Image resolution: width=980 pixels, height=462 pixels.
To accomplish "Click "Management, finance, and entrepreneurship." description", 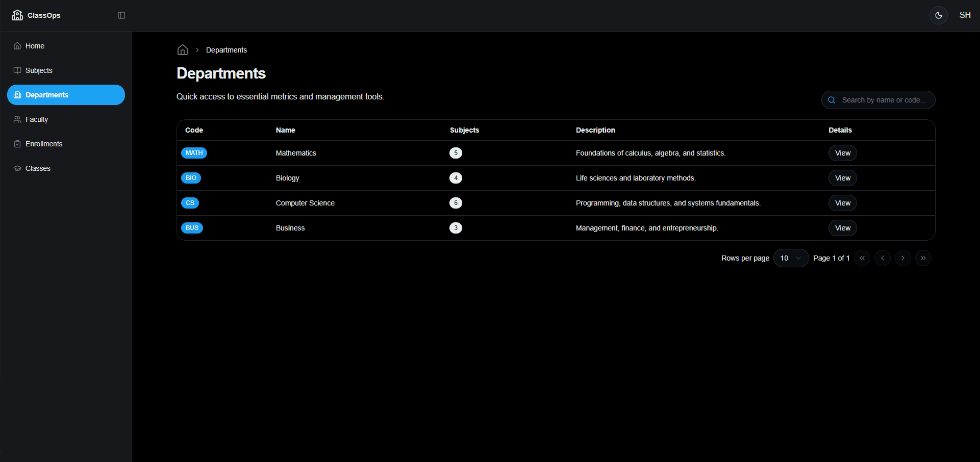I will 647,228.
